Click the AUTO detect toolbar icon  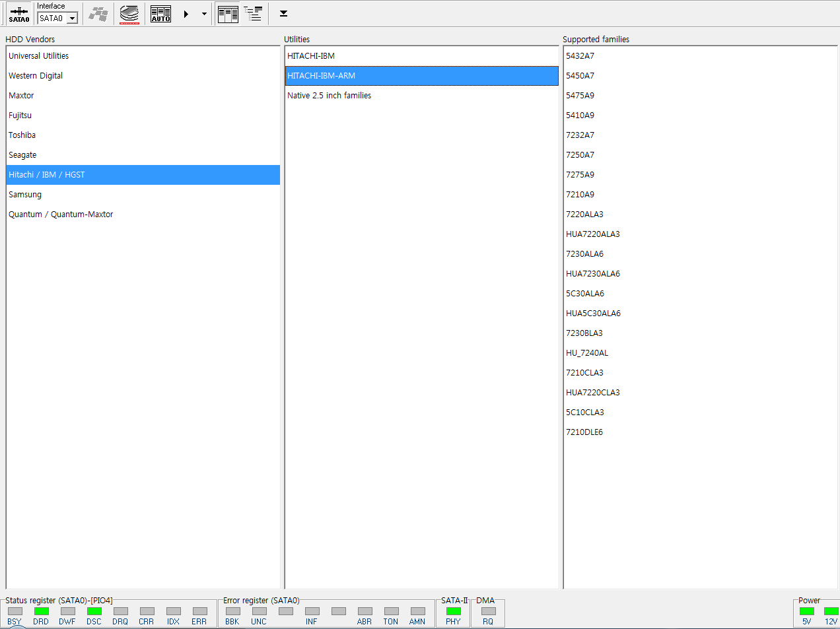(160, 14)
